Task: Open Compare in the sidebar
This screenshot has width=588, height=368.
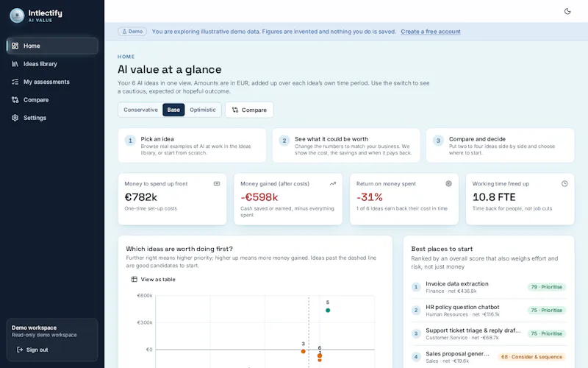Action: 52,100
